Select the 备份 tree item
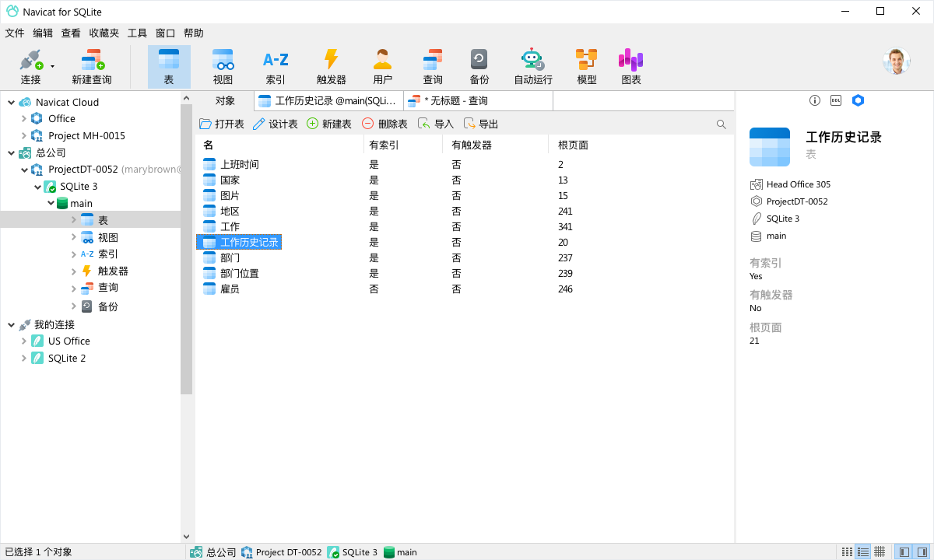Viewport: 934px width, 560px height. click(x=108, y=306)
